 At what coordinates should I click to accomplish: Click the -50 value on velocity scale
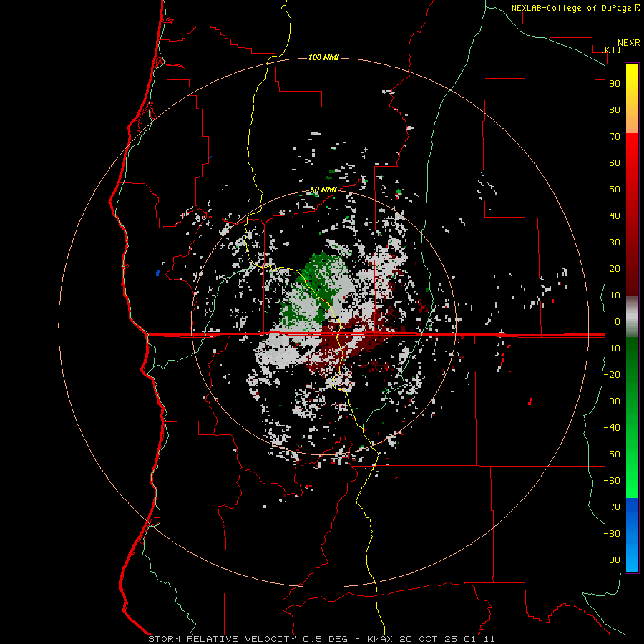pyautogui.click(x=612, y=454)
